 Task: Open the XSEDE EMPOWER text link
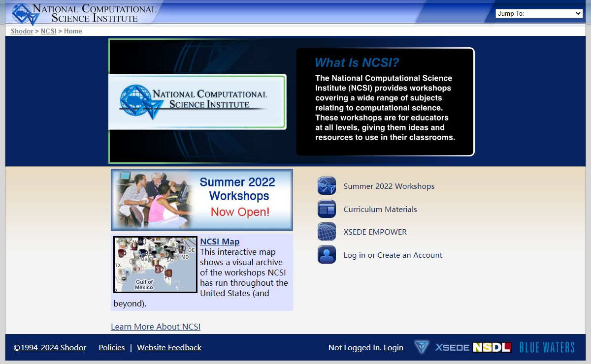(375, 232)
